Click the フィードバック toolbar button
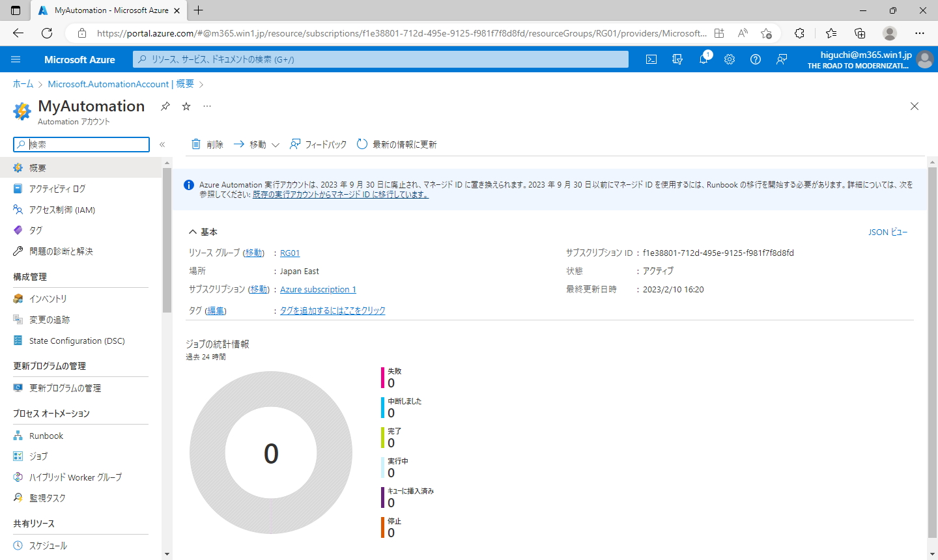 318,145
